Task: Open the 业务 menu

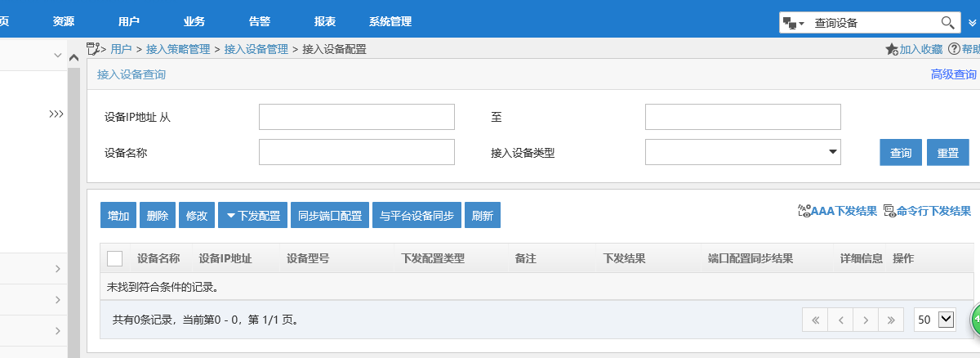Action: coord(194,22)
